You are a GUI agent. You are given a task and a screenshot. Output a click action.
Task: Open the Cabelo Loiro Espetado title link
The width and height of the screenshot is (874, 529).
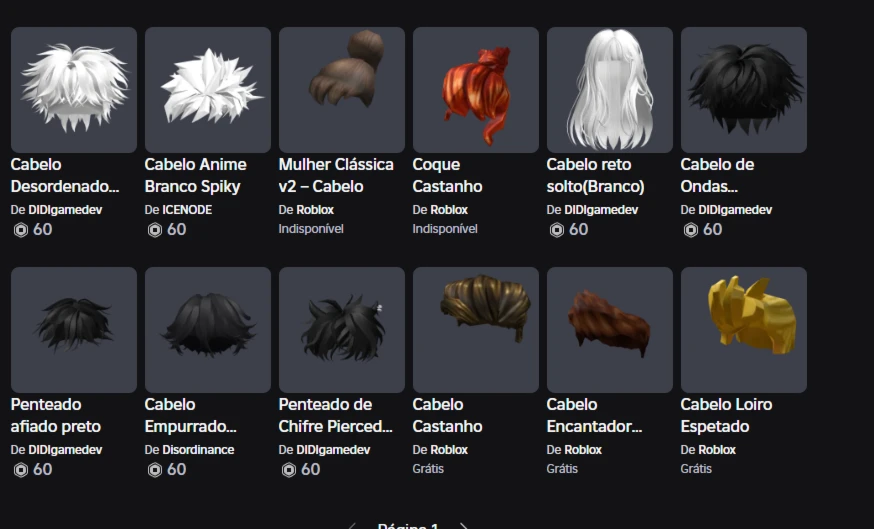(x=726, y=415)
